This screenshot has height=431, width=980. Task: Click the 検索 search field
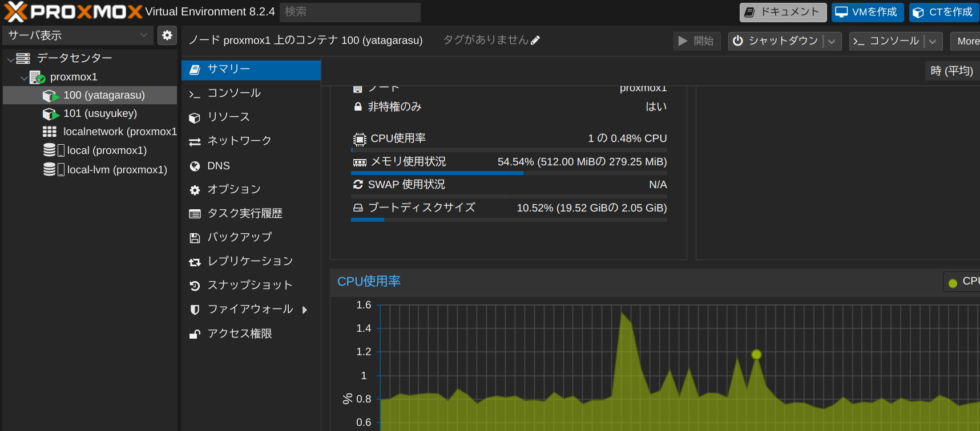pyautogui.click(x=350, y=12)
